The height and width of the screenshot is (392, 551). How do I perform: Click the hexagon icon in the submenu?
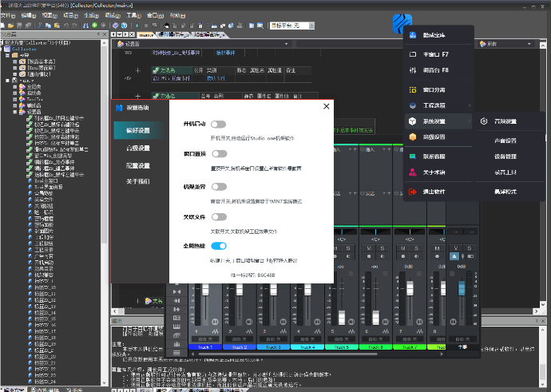[486, 121]
